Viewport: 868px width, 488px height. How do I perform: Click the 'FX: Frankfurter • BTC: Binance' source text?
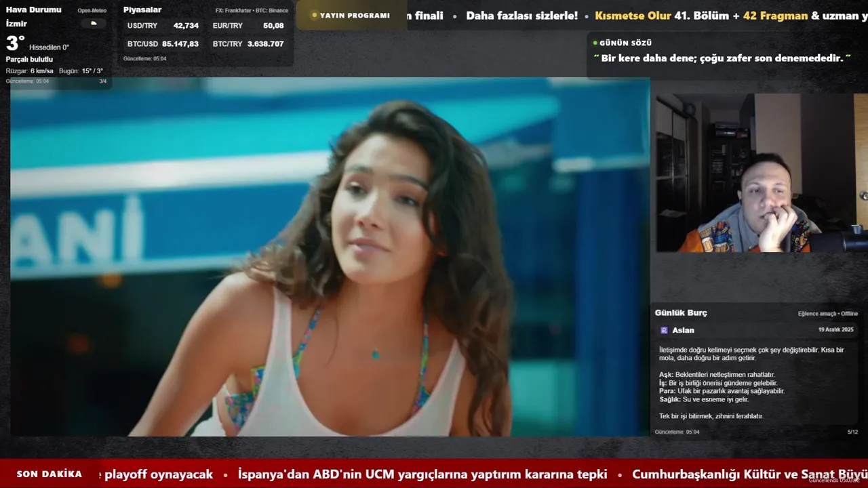click(x=252, y=10)
